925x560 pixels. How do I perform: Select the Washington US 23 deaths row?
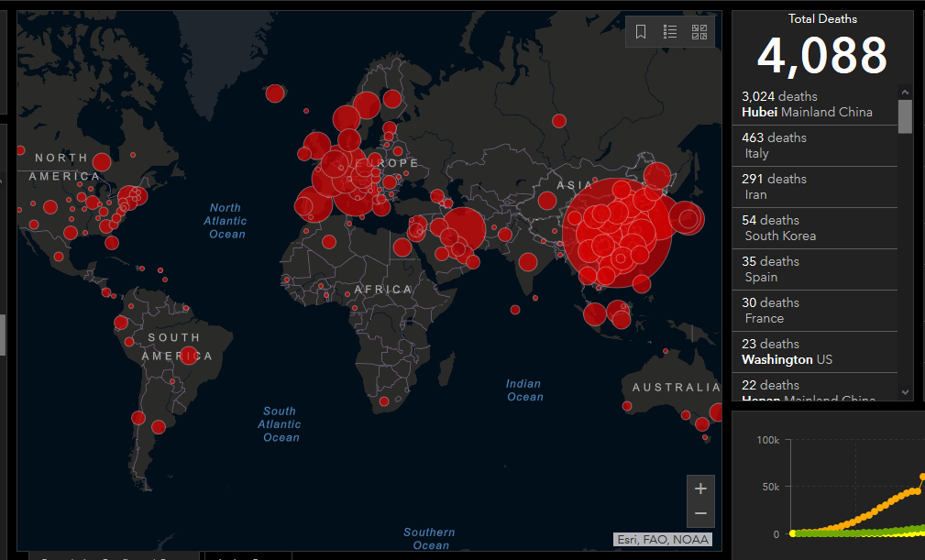point(815,352)
